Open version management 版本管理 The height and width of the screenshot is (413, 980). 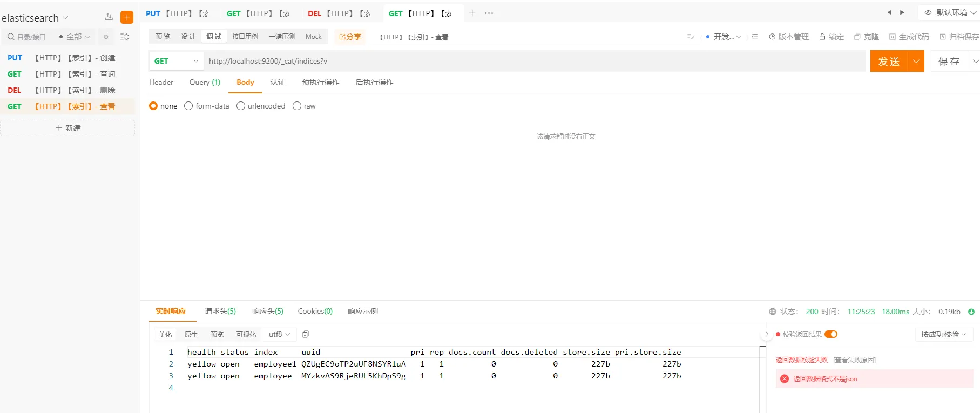click(788, 37)
